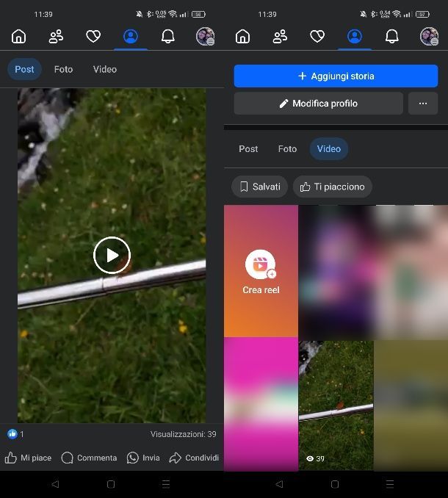Open Notifications bell in left screen
This screenshot has height=498, width=448.
click(x=168, y=36)
